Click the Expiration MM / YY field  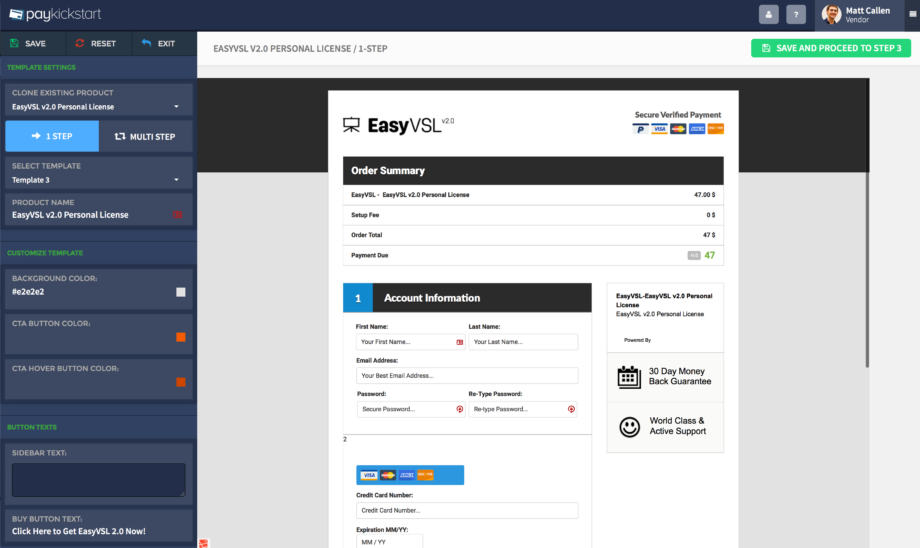point(389,542)
